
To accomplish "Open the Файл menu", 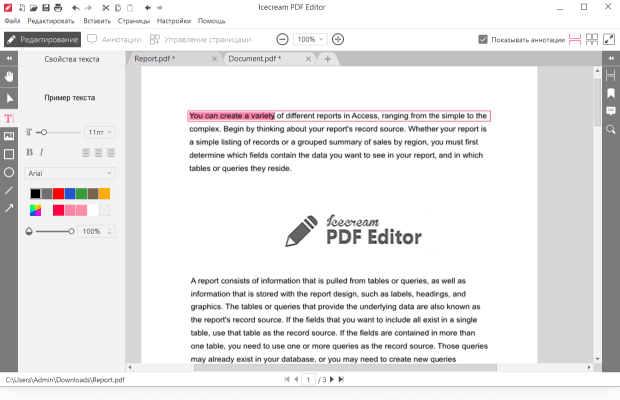I will 12,21.
